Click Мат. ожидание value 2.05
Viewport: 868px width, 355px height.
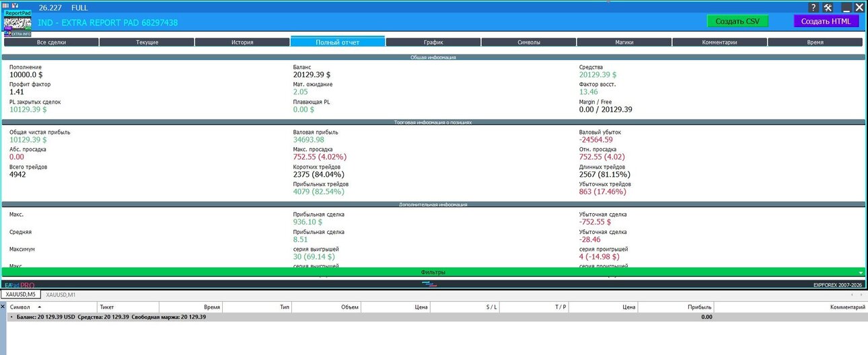[x=300, y=92]
